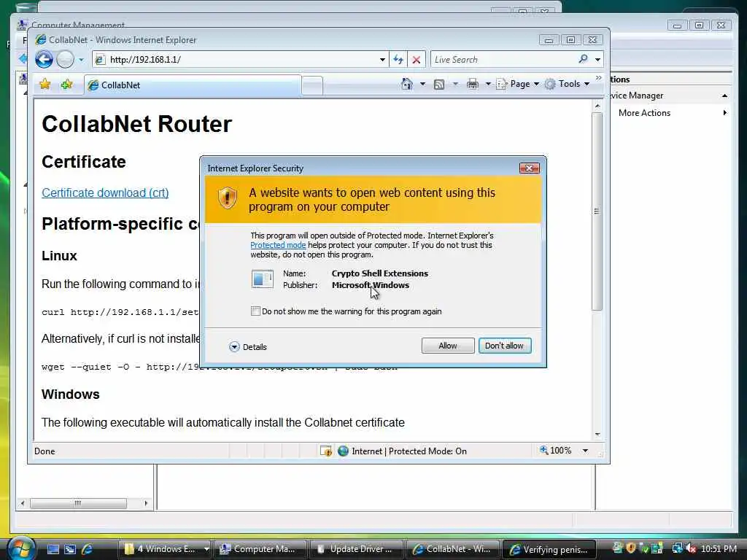
Task: Click the page scroll down arrow
Action: (597, 435)
